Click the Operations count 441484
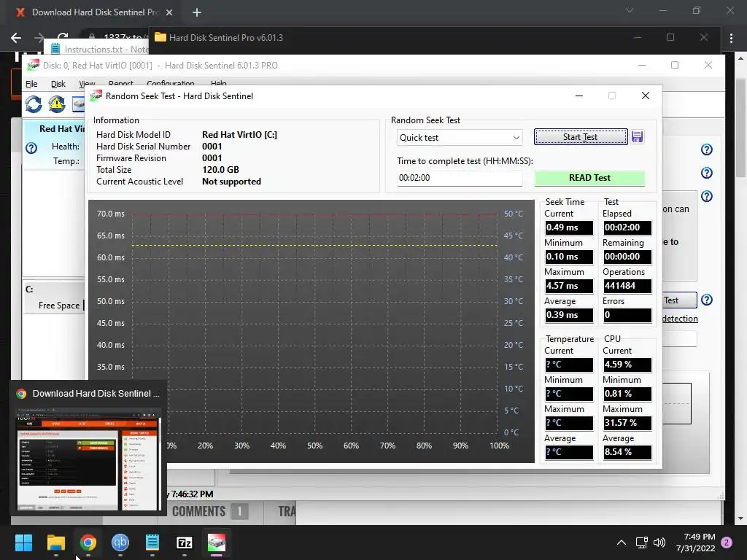 click(x=627, y=286)
